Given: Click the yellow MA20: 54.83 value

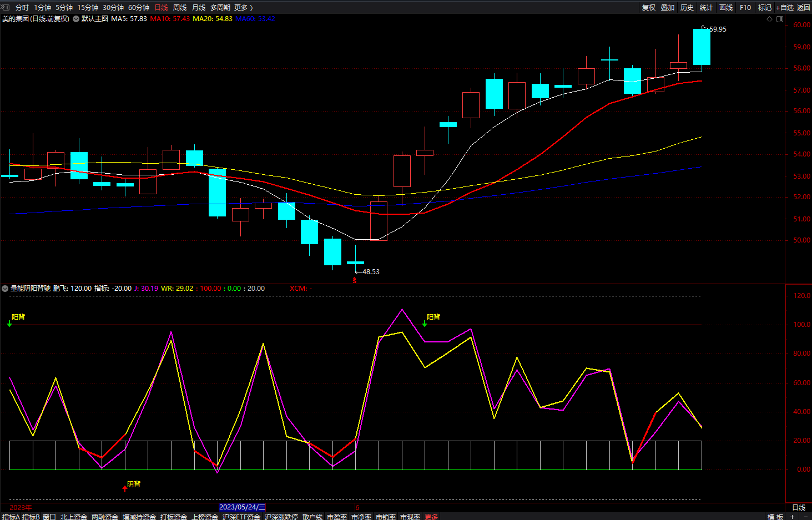Looking at the screenshot, I should click(x=213, y=19).
